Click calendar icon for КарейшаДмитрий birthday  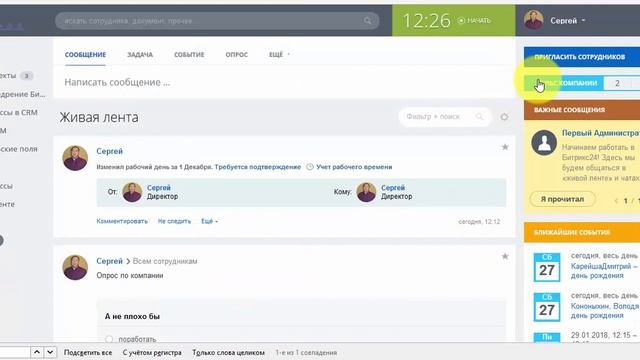tap(547, 267)
